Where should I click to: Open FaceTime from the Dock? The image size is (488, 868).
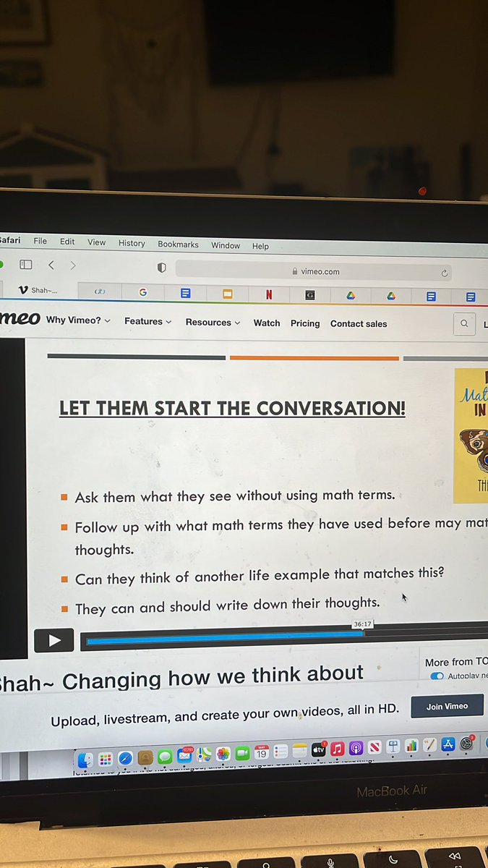click(242, 754)
